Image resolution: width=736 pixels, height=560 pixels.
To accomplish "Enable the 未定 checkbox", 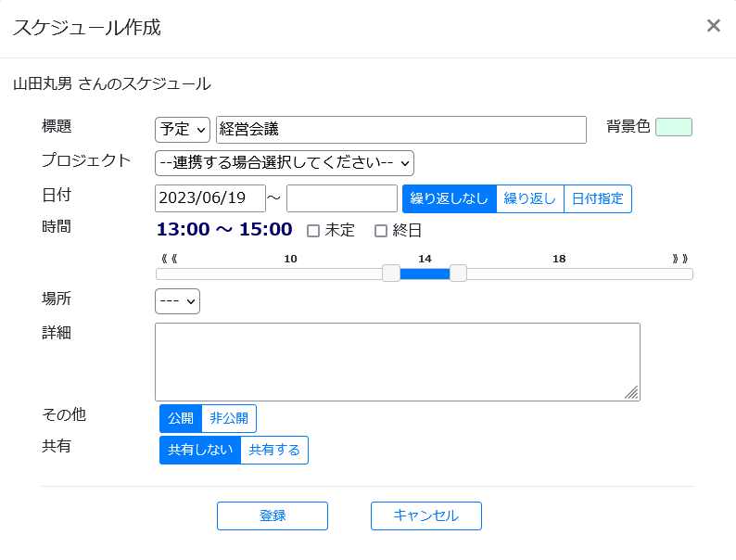I will pyautogui.click(x=313, y=231).
